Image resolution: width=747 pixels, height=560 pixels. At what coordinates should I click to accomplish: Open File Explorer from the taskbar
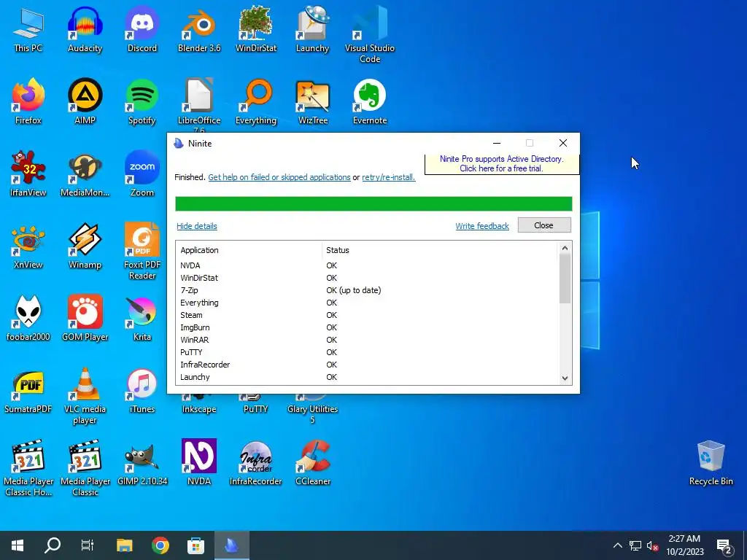click(x=125, y=545)
